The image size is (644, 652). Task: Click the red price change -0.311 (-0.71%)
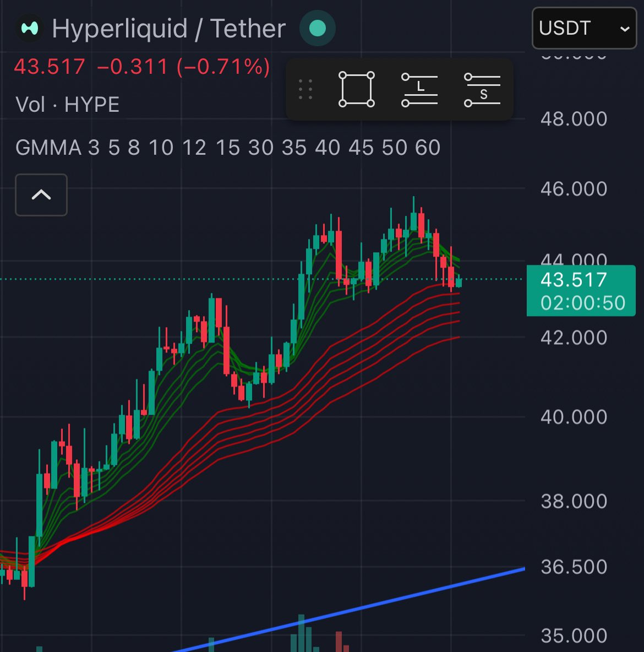tap(183, 67)
